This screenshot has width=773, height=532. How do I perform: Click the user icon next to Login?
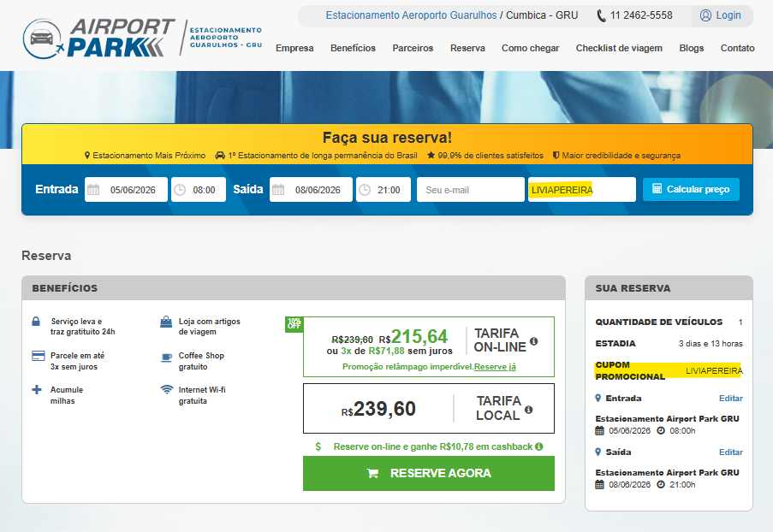[x=705, y=15]
